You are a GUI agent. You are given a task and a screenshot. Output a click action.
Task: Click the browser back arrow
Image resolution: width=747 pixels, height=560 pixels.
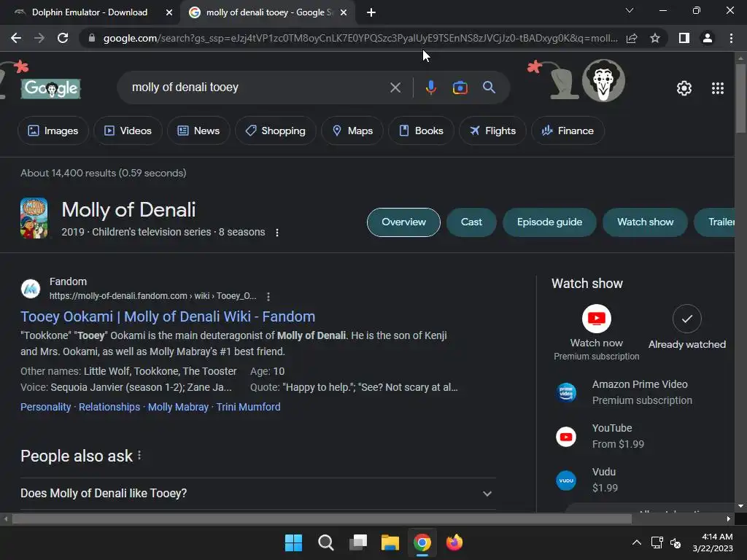(x=16, y=38)
